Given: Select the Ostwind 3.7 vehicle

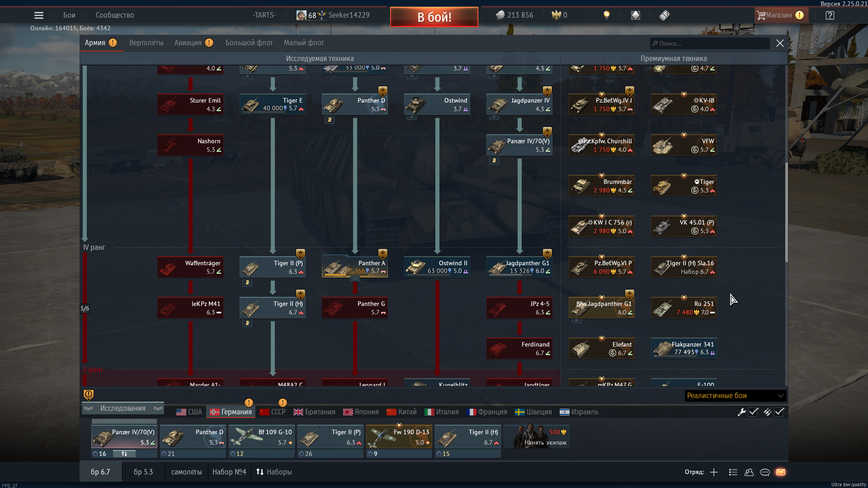Looking at the screenshot, I should 437,104.
